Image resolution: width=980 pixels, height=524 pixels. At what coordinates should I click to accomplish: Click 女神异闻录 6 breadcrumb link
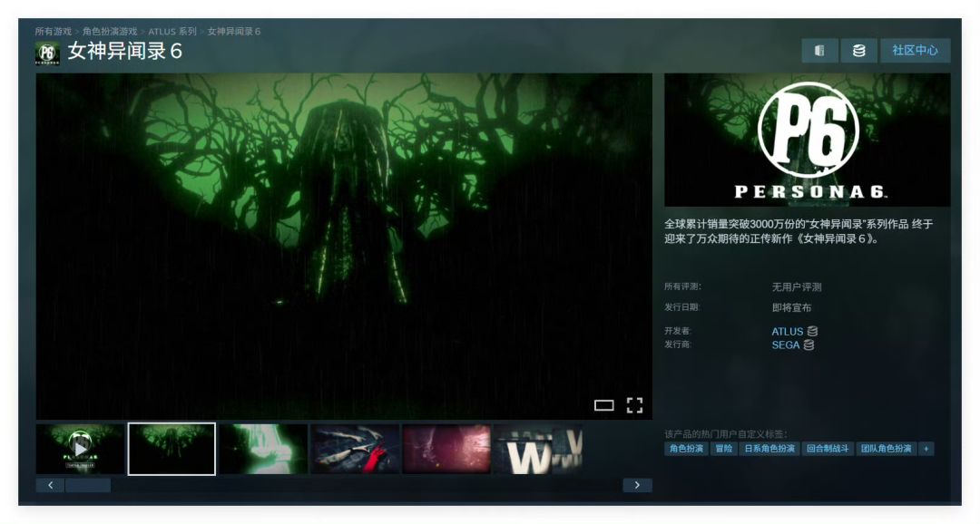pyautogui.click(x=234, y=31)
